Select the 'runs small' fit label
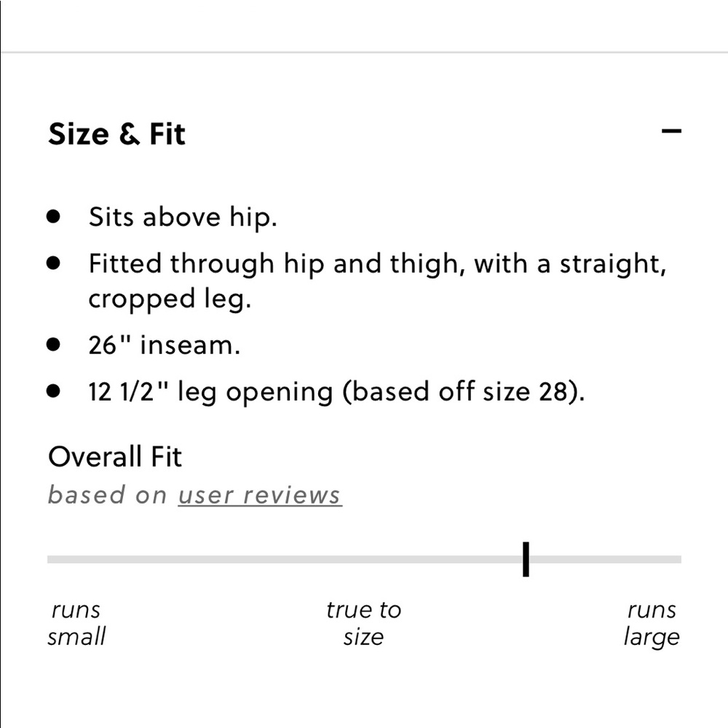The image size is (728, 728). pos(76,623)
